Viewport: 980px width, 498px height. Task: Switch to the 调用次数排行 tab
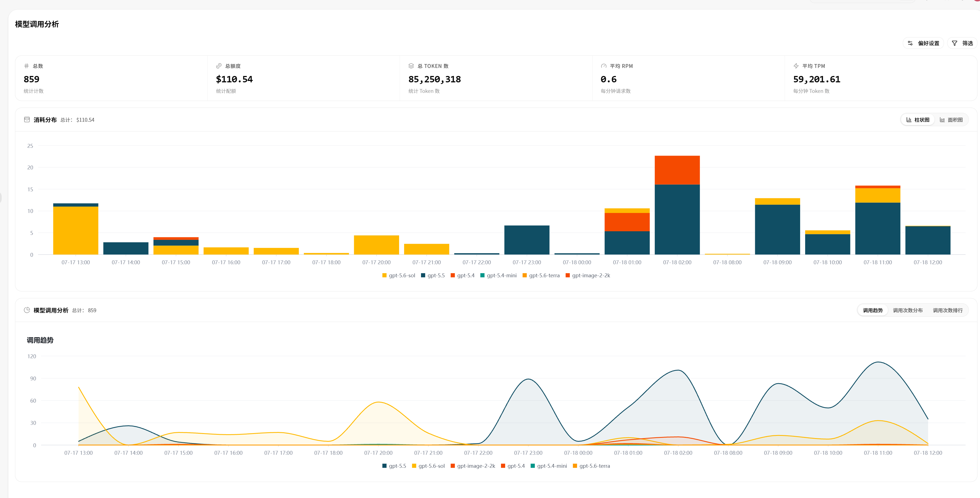point(947,311)
